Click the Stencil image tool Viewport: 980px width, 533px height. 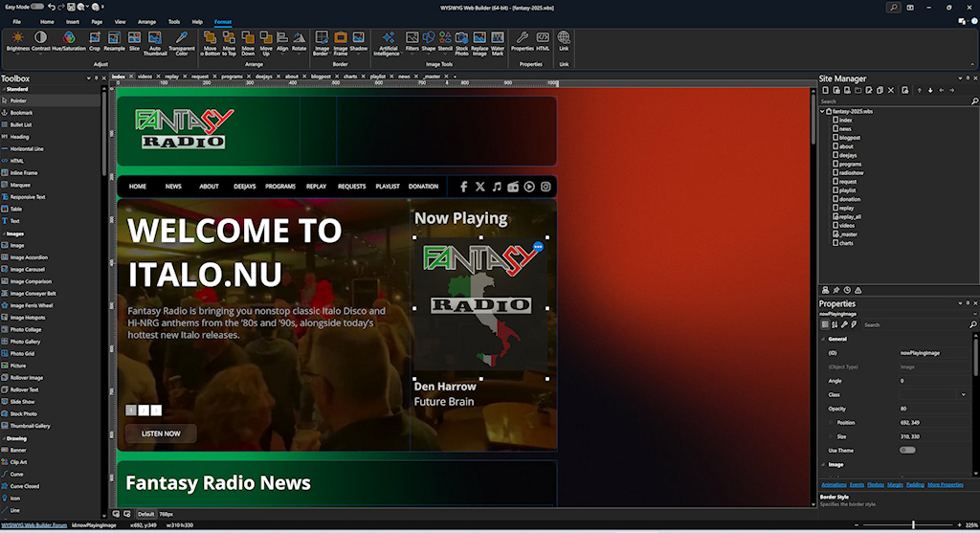(445, 41)
